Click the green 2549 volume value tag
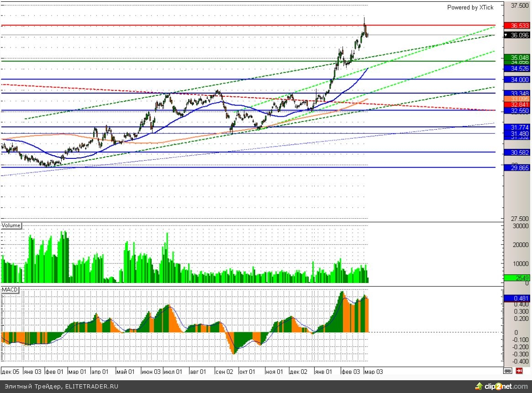 [516, 278]
